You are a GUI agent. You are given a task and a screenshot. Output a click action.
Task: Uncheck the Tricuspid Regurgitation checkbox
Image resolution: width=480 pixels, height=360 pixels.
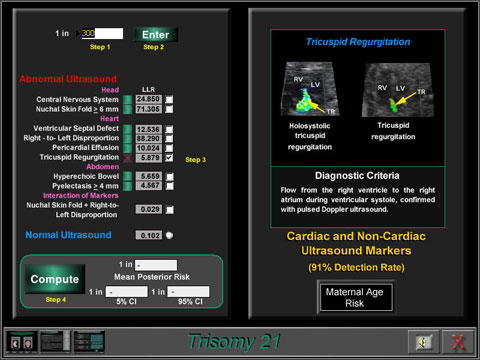coord(169,158)
